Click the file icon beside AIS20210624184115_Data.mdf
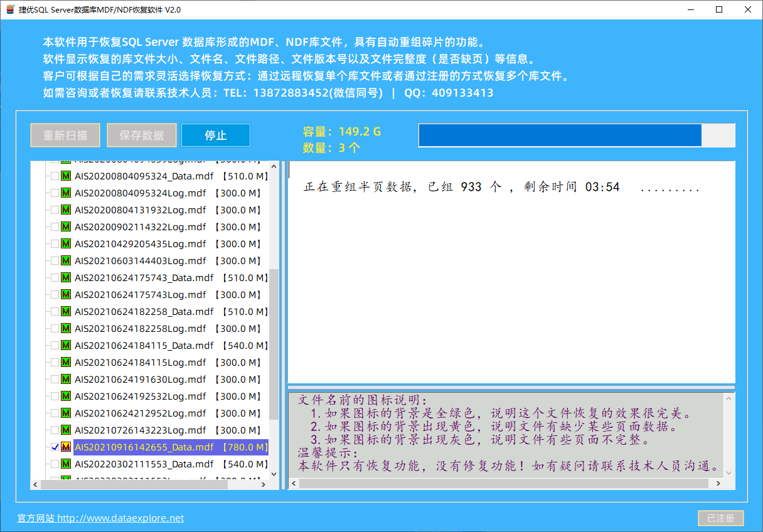Viewport: 763px width, 532px height. pos(66,346)
